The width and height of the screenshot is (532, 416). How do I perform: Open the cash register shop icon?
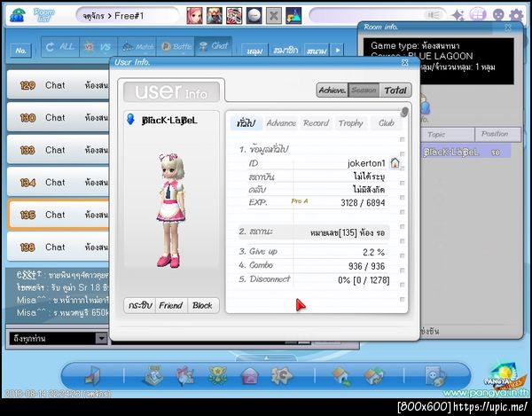point(153,375)
